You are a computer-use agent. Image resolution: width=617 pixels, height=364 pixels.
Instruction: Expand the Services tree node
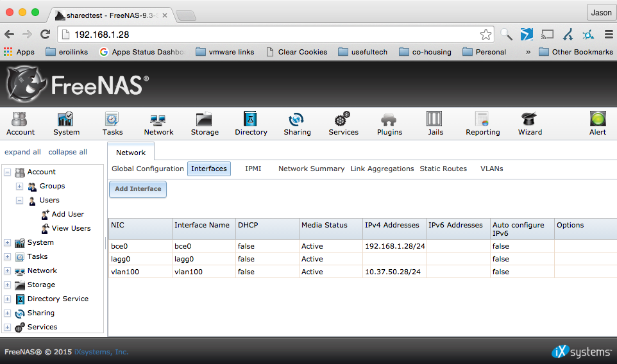[7, 327]
